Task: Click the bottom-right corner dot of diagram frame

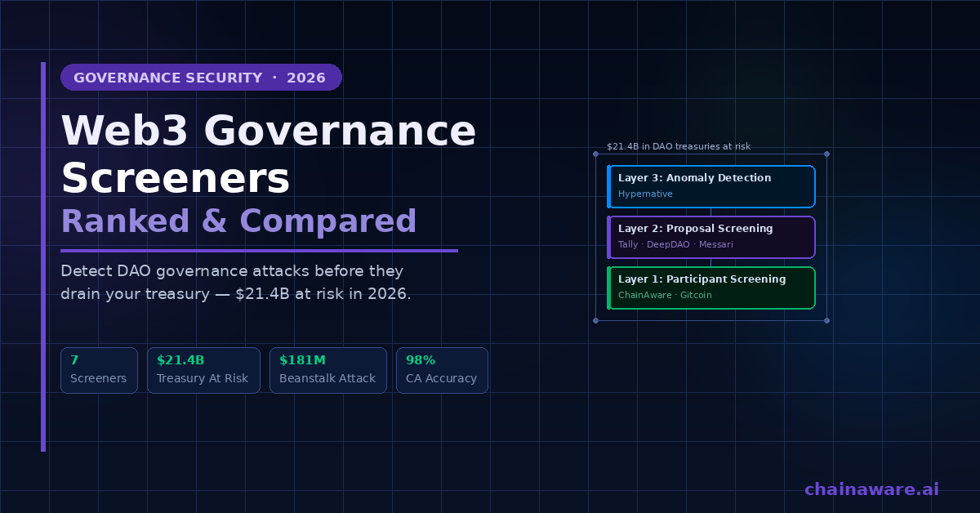Action: coord(826,320)
